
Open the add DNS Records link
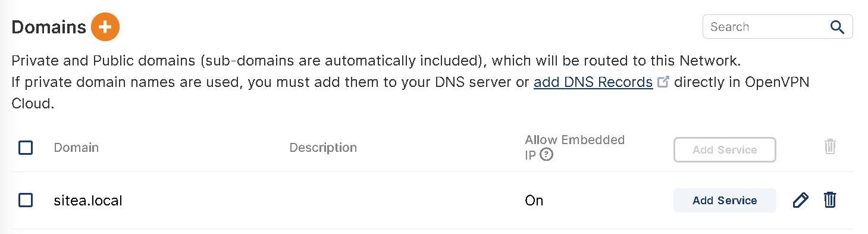click(x=593, y=82)
